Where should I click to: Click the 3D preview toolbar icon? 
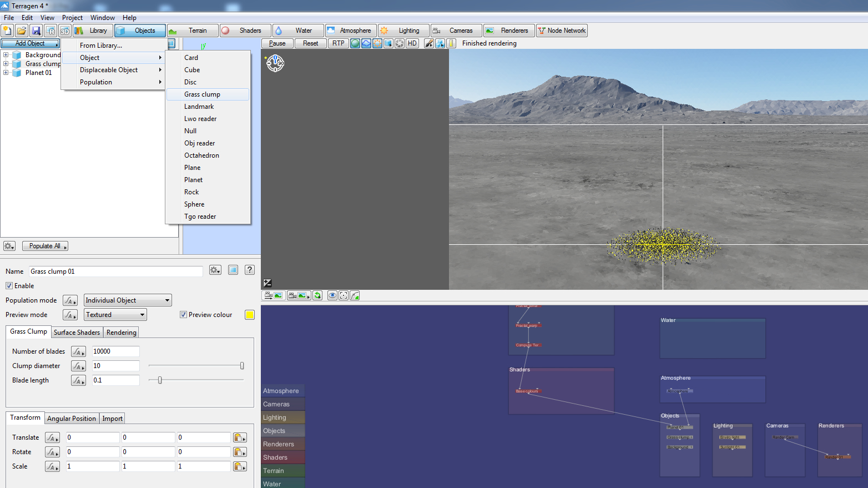(x=65, y=31)
